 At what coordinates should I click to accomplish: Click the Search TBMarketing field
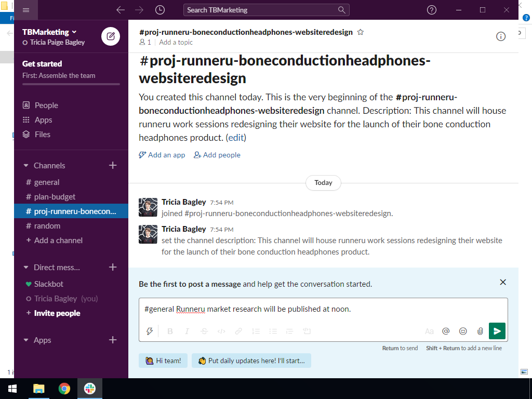[x=267, y=10]
